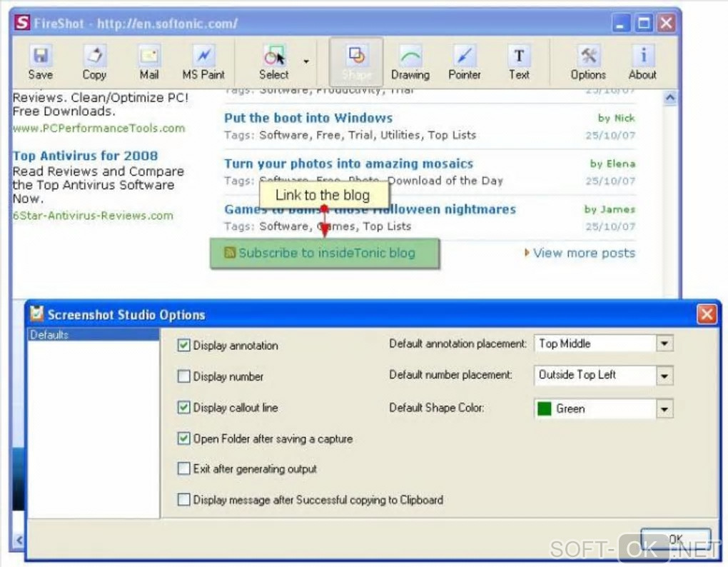Viewport: 728px width, 567px height.
Task: Click Screenshot Studio Options title icon
Action: (x=36, y=313)
